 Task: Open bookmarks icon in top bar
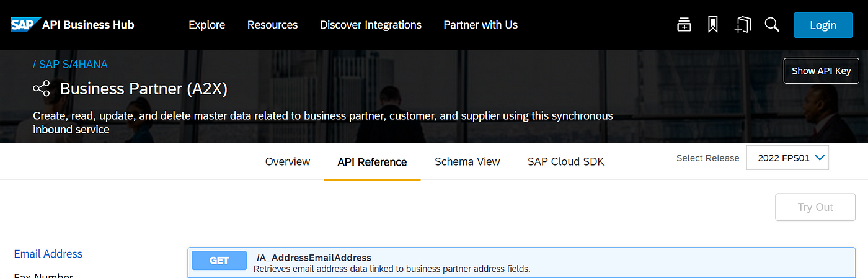pos(713,25)
